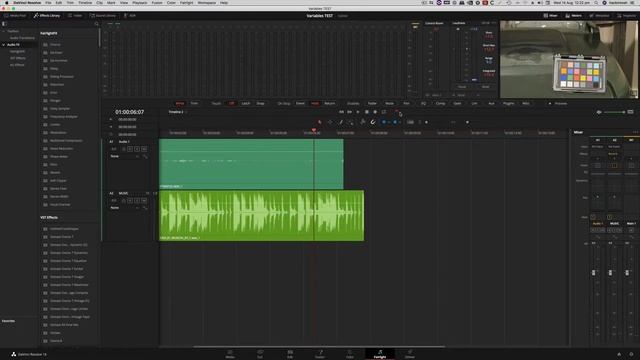Open MUSIC track None dropdown
This screenshot has height=360, width=640.
click(125, 208)
